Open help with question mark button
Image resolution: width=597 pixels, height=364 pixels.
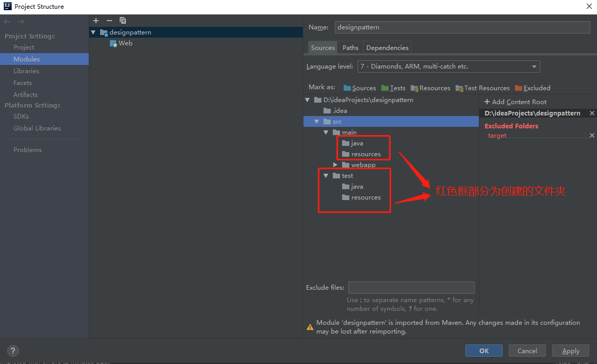[13, 351]
